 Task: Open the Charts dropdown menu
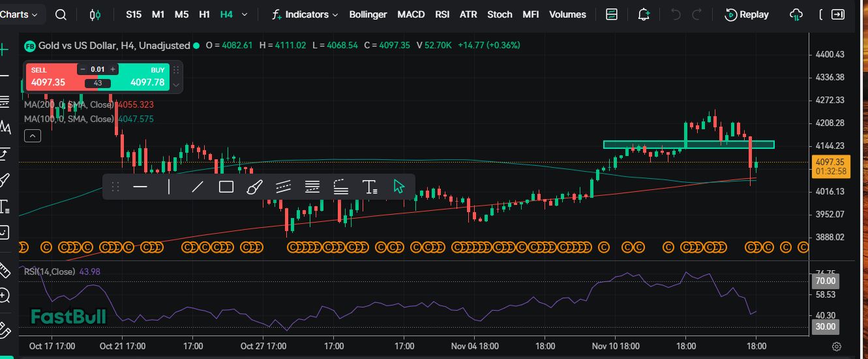click(18, 14)
